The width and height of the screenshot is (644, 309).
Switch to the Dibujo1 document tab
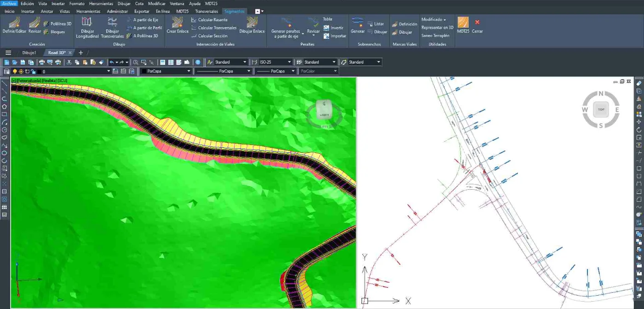(29, 52)
